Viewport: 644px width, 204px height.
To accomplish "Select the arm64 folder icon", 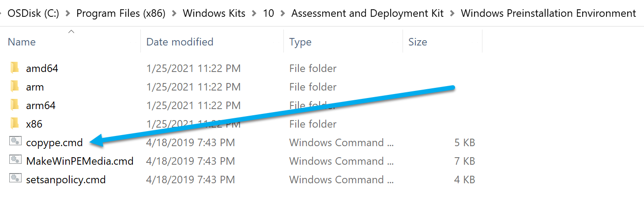I will tap(15, 105).
